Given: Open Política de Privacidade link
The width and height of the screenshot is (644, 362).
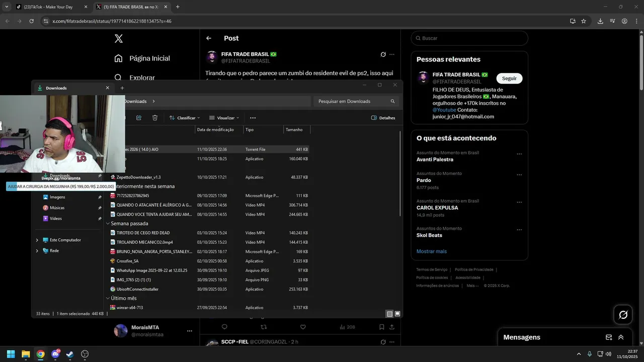Looking at the screenshot, I should 474,269.
